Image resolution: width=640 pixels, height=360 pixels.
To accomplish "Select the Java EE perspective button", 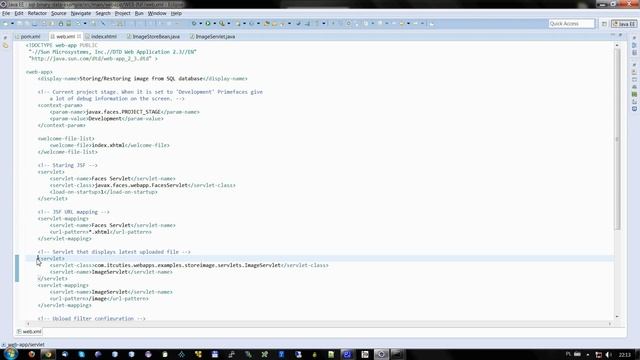I will (624, 24).
